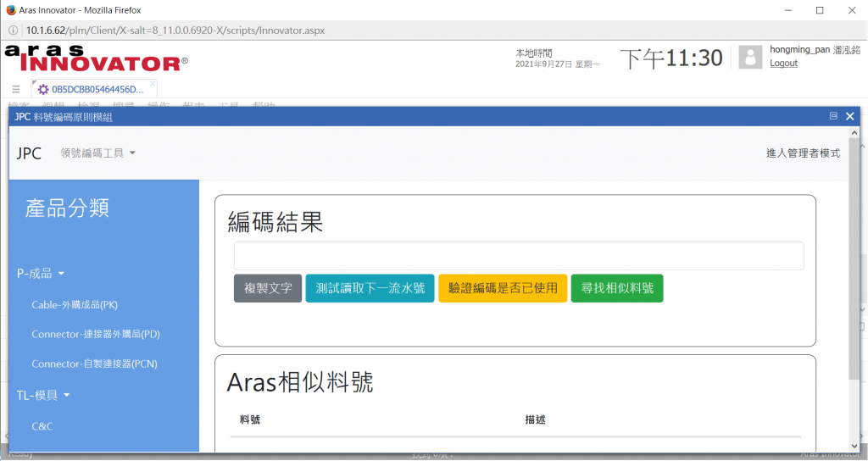Screen dimensions: 868x461
Task: Click the Aras相似料號 heading
Action: pyautogui.click(x=300, y=382)
